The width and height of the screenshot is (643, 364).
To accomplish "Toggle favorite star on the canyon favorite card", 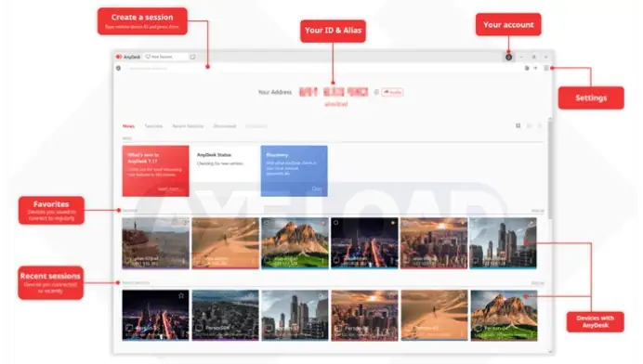I will [185, 223].
